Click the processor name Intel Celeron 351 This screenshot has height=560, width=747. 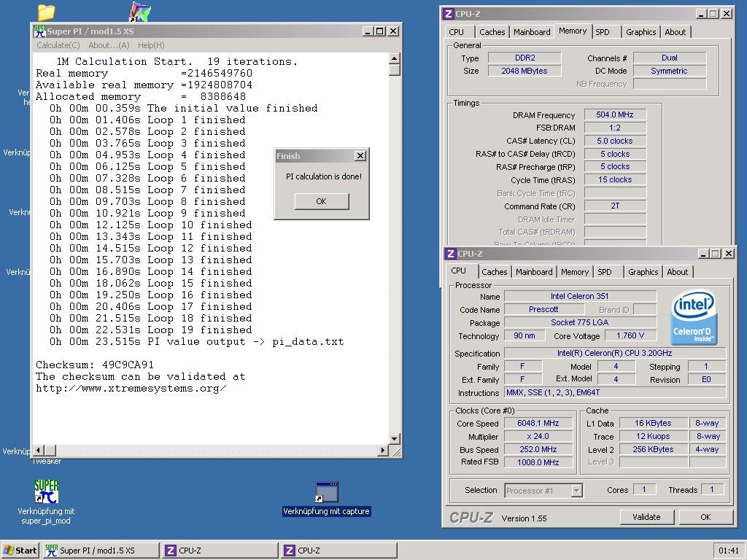580,296
